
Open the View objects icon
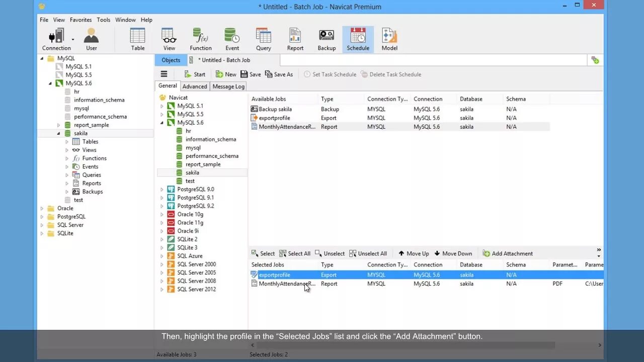pos(169,39)
